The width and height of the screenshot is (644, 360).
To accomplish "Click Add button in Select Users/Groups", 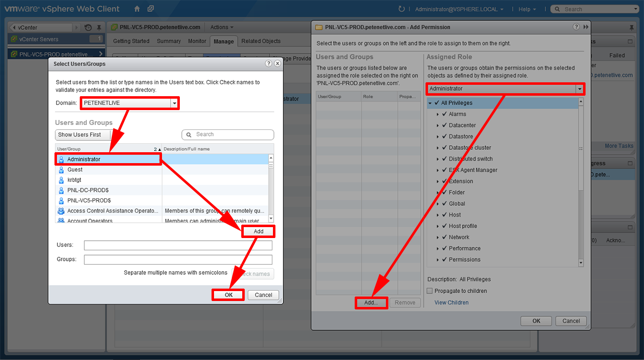I will tap(259, 232).
